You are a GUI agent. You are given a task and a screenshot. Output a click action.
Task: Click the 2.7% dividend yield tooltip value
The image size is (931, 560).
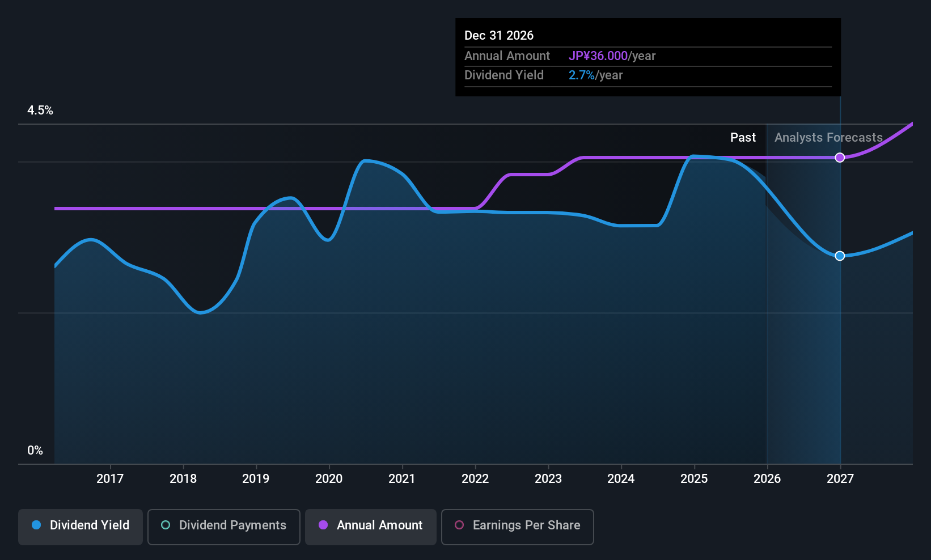pyautogui.click(x=582, y=75)
